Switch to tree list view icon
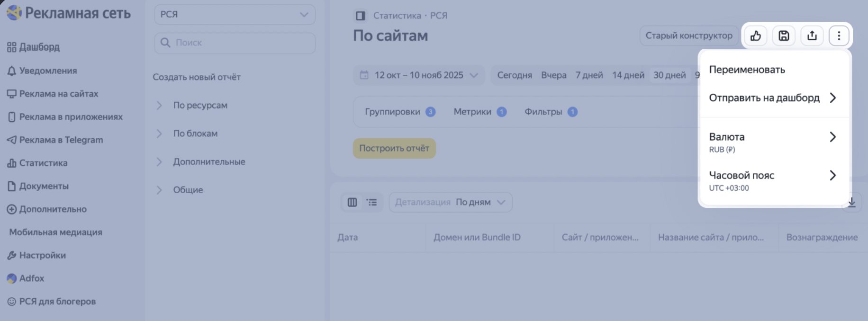This screenshot has height=321, width=868. point(372,202)
